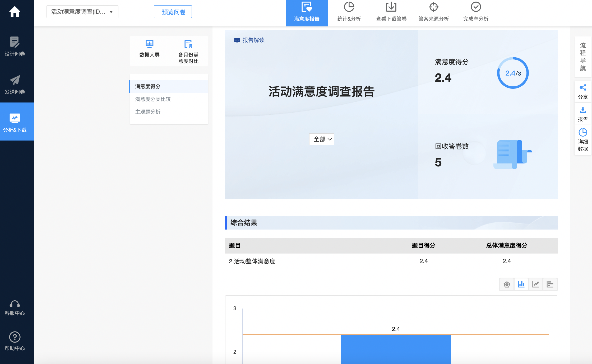
Task: Open 数据大屏 view
Action: tap(150, 49)
